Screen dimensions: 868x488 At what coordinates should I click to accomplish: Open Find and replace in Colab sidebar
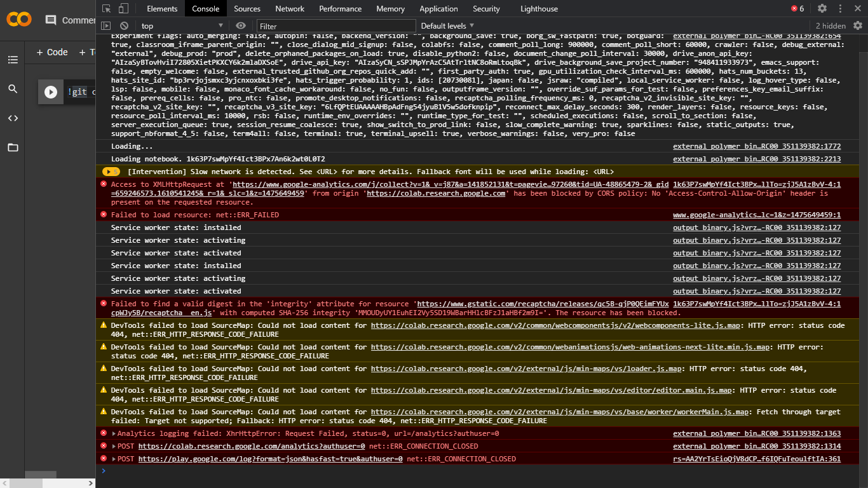click(13, 89)
